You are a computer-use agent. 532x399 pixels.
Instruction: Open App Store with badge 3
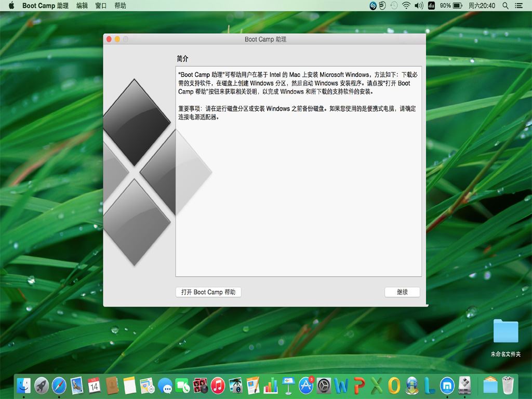click(306, 385)
